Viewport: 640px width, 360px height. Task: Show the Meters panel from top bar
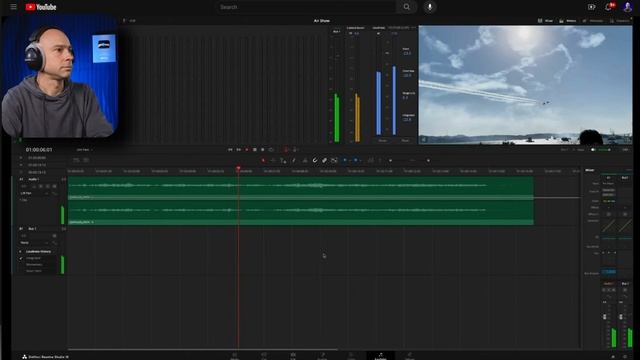coord(568,20)
